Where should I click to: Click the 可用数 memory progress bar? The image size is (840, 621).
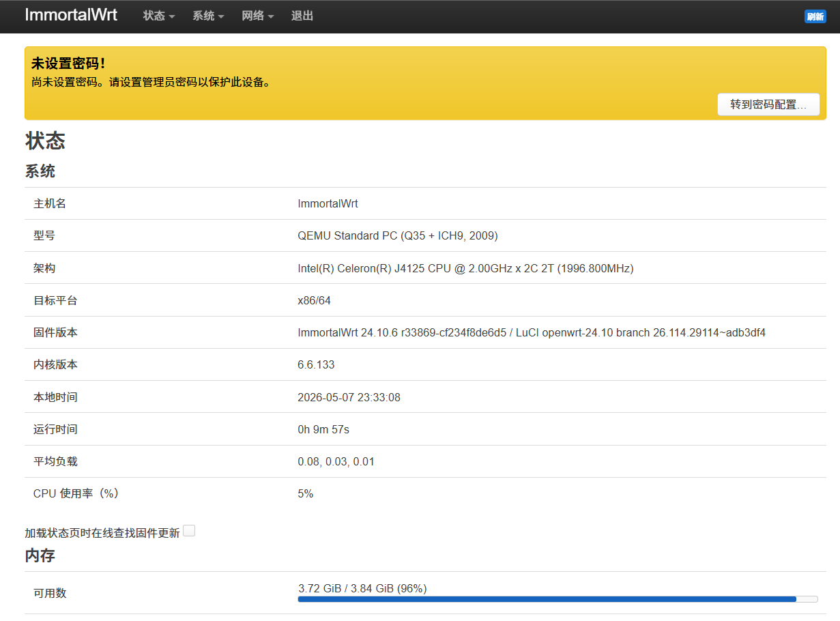click(x=557, y=599)
